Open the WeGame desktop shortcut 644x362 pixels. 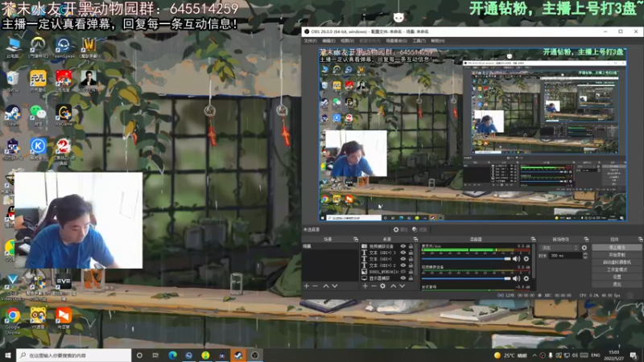(x=64, y=115)
